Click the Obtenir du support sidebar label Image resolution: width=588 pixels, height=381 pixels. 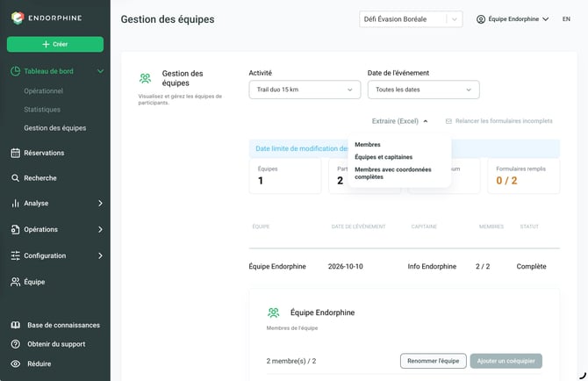click(x=56, y=344)
